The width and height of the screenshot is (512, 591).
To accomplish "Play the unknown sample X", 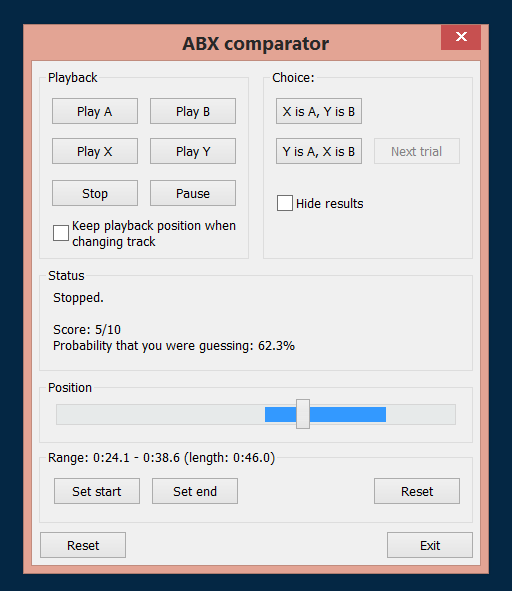I will point(95,151).
